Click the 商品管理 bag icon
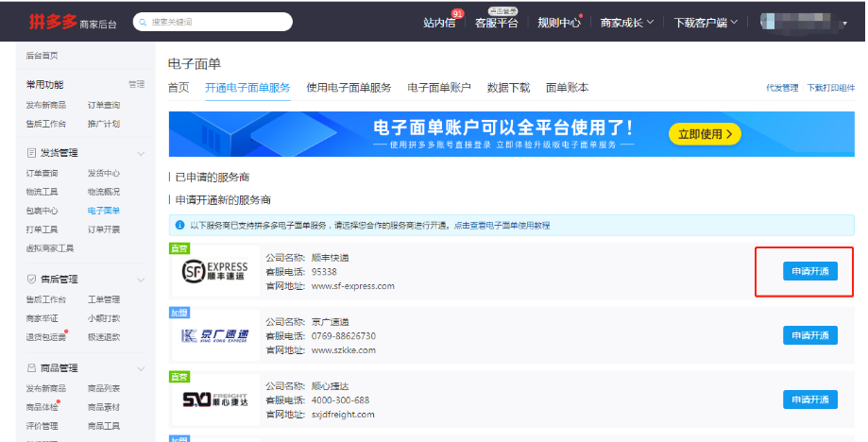 click(31, 368)
